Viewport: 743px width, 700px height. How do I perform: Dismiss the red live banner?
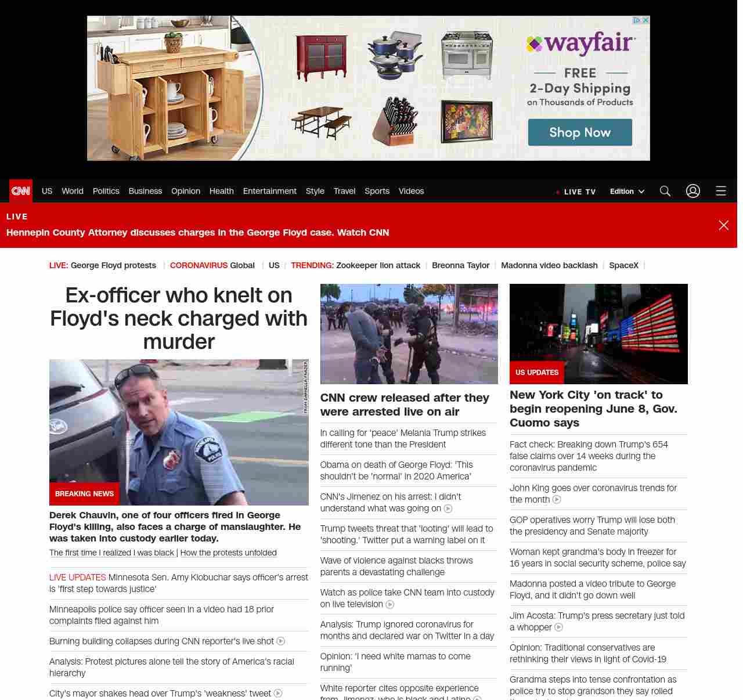[x=723, y=225]
